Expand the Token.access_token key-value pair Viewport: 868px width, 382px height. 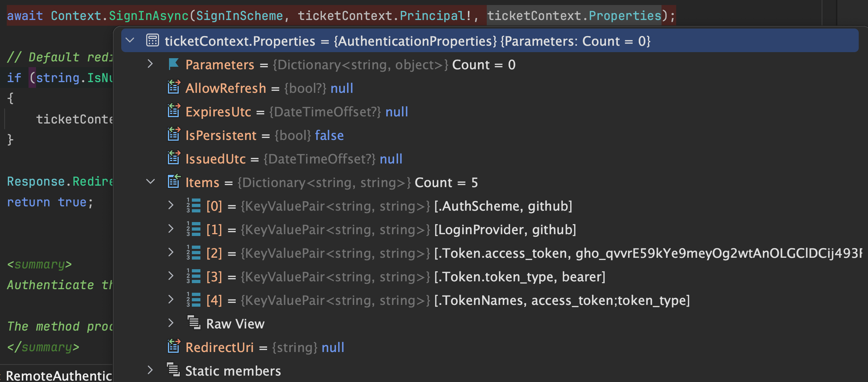(170, 253)
